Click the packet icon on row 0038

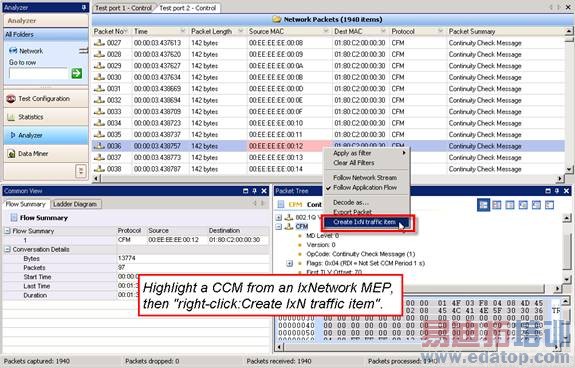click(99, 169)
